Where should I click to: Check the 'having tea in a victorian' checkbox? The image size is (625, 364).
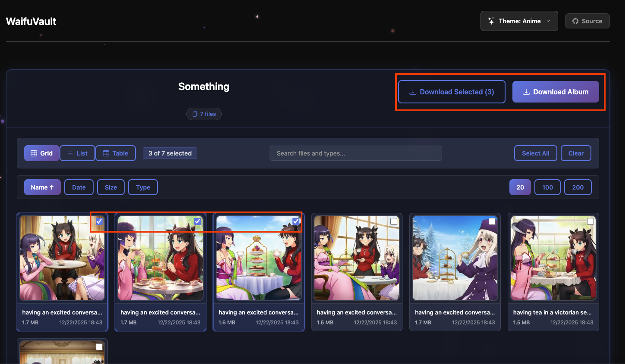pos(590,221)
